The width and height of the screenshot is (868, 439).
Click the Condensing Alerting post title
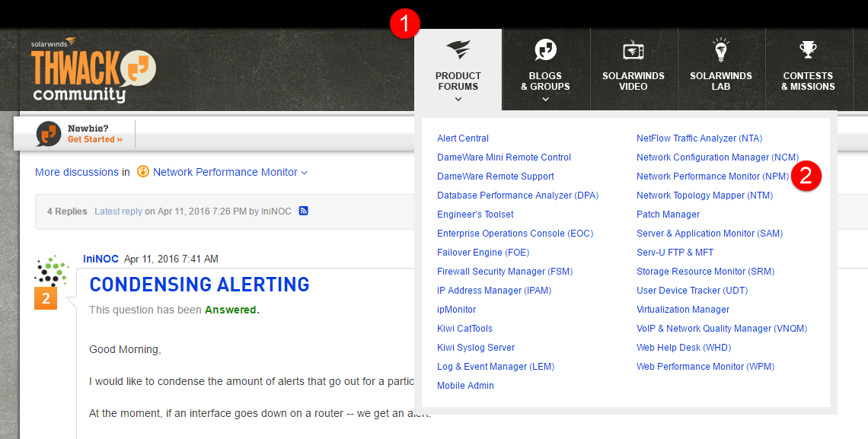[x=199, y=285]
